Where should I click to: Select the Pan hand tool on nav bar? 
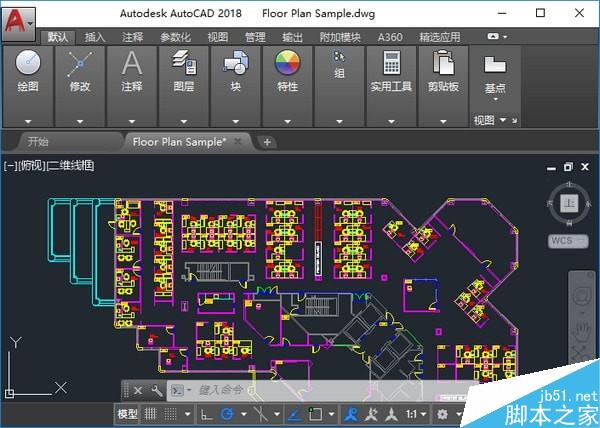[x=584, y=331]
